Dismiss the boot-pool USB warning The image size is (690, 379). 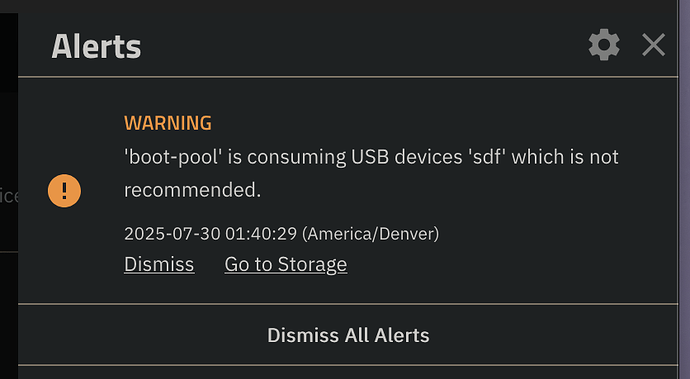coord(159,264)
